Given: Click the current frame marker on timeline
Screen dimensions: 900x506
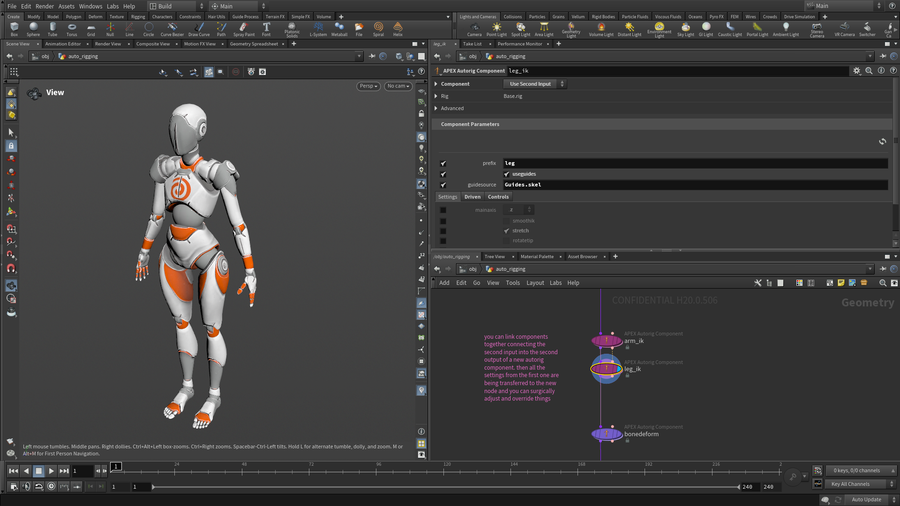Looking at the screenshot, I should click(116, 466).
